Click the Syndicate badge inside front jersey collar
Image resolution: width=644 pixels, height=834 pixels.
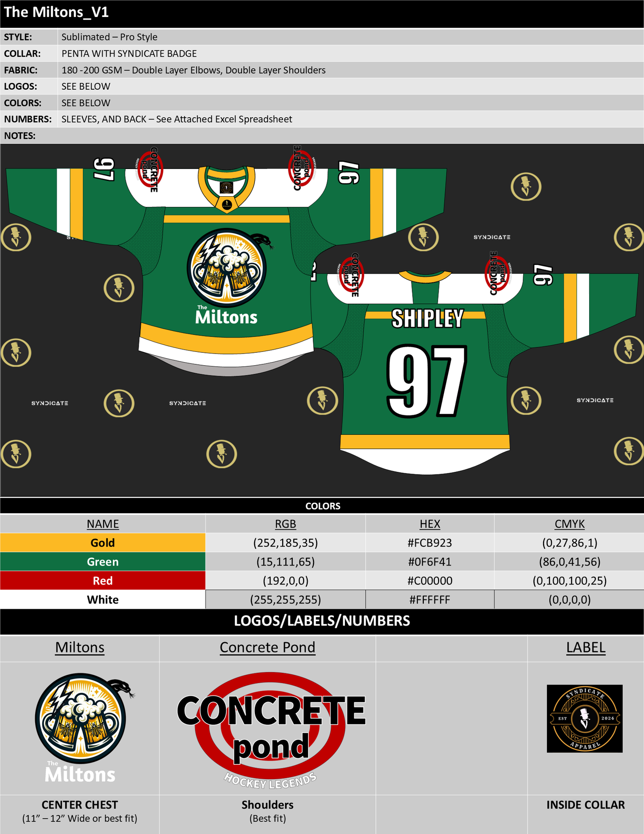coord(226,187)
